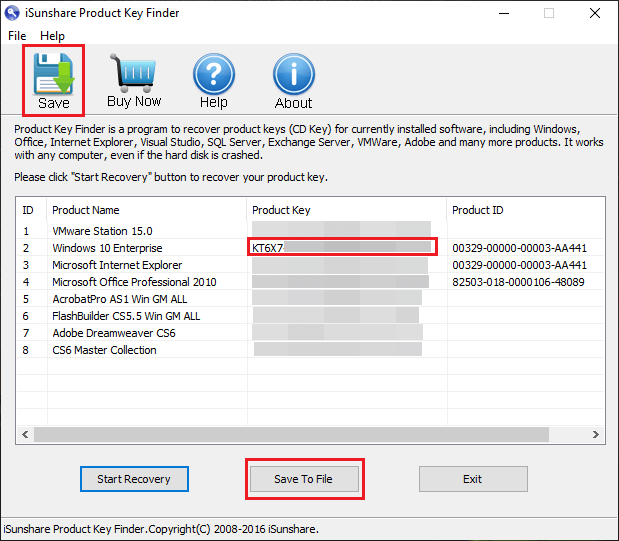The height and width of the screenshot is (541, 619).
Task: Open the About info toolbar icon
Action: tap(293, 81)
